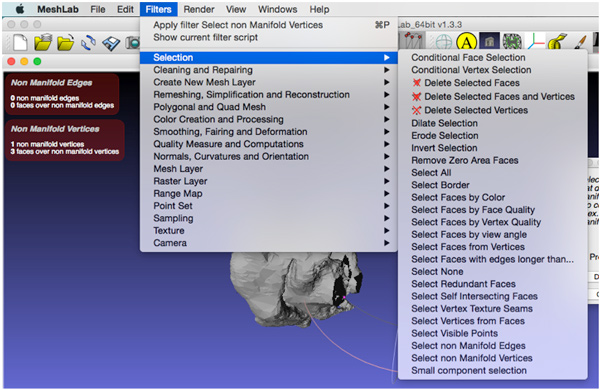Click the gray 3D mesh model
The image size is (600, 390).
click(x=295, y=290)
